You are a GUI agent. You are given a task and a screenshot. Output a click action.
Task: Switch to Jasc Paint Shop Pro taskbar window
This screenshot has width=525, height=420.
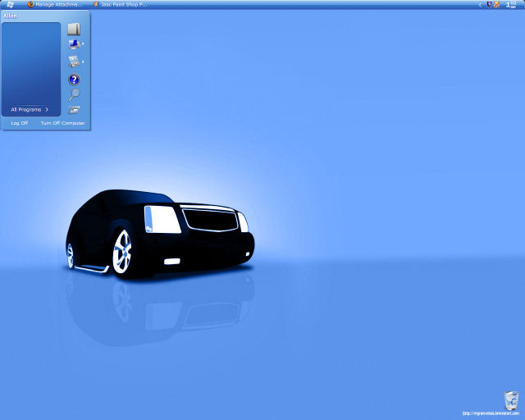tap(120, 4)
